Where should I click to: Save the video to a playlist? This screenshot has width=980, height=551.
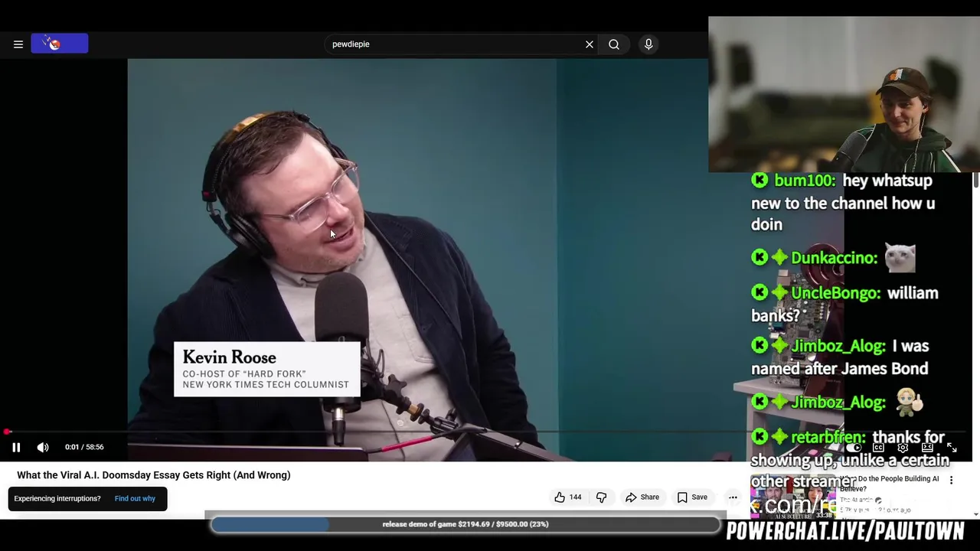pos(692,497)
